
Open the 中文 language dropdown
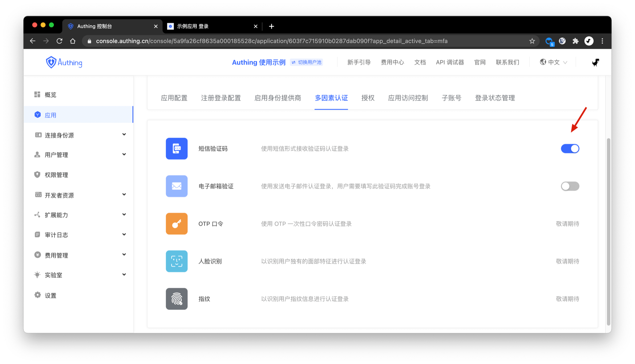click(554, 62)
